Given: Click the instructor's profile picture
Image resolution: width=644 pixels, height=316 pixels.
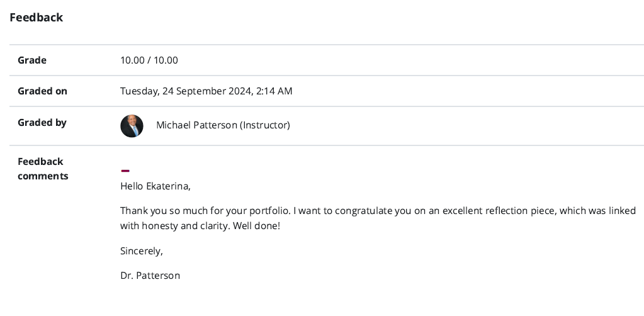Looking at the screenshot, I should pyautogui.click(x=132, y=126).
